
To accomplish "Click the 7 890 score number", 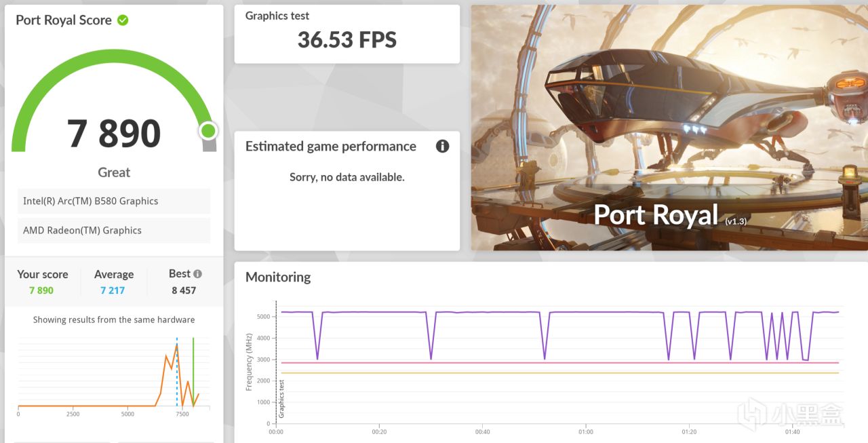I will 114,134.
